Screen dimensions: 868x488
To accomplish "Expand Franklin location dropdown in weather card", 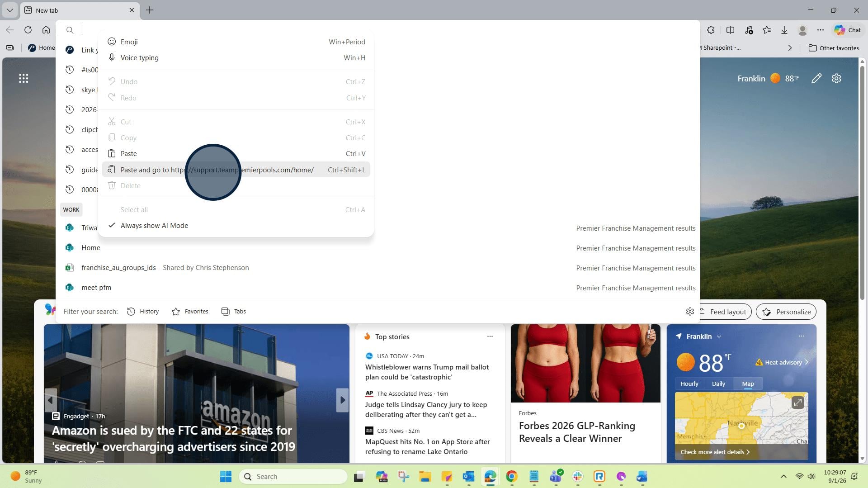I will [719, 336].
